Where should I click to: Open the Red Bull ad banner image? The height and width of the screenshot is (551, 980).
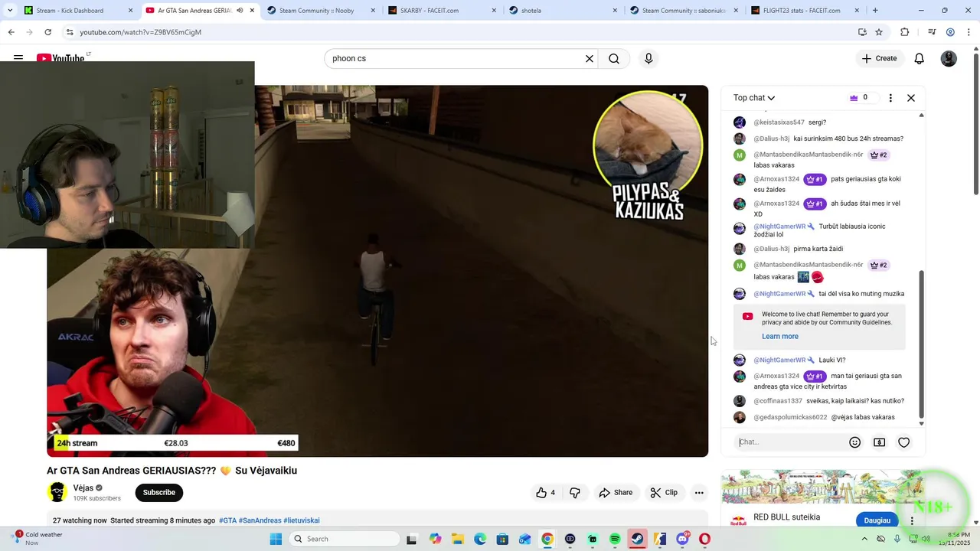pos(822,486)
